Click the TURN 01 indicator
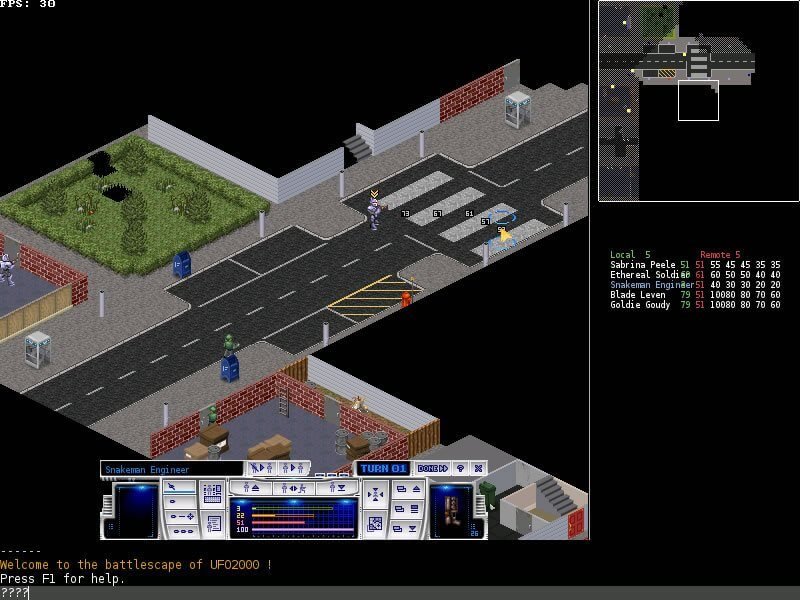The height and width of the screenshot is (600, 800). 383,468
